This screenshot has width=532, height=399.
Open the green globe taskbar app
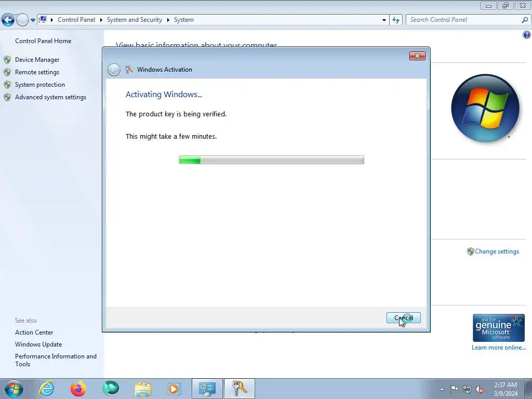(111, 389)
